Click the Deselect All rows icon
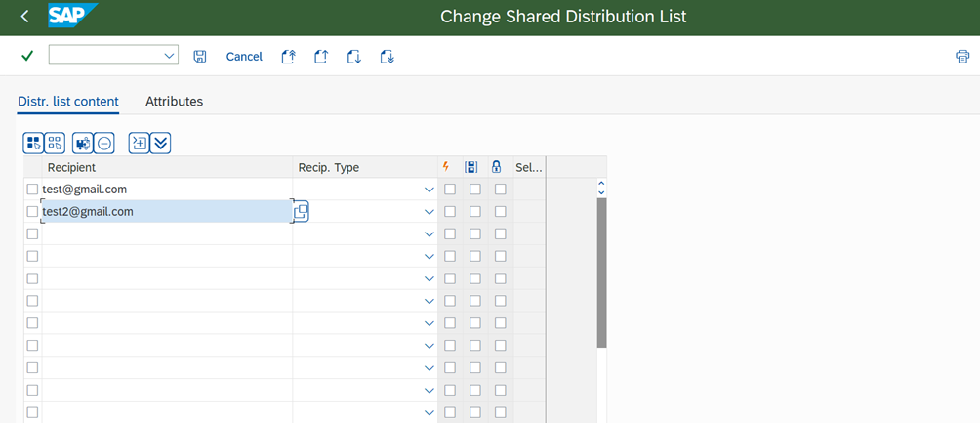The height and width of the screenshot is (423, 980). [x=55, y=144]
